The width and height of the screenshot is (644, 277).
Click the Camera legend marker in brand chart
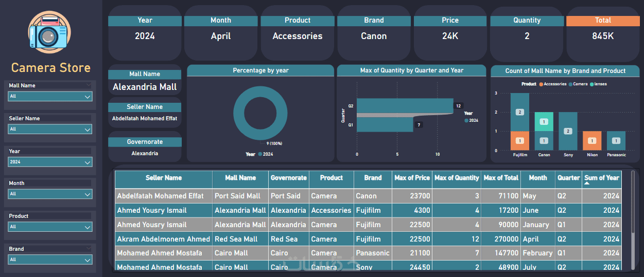(571, 84)
